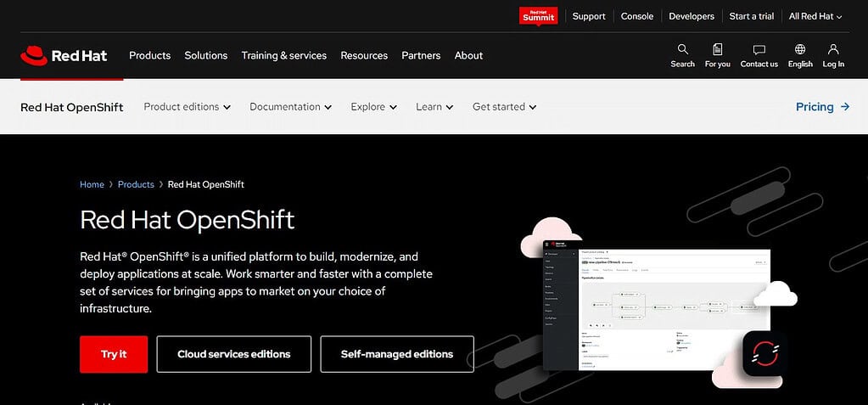Image resolution: width=868 pixels, height=405 pixels.
Task: Go to the Developers link
Action: click(x=692, y=16)
